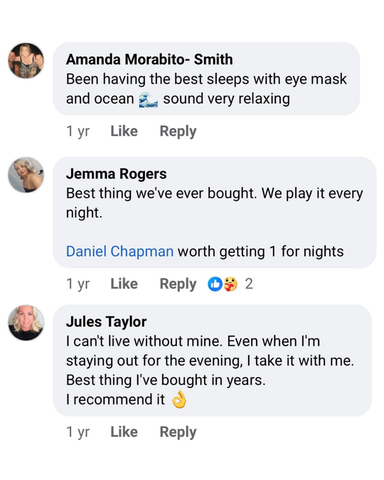
Task: Open Jules Taylor's profile picture
Action: (26, 322)
